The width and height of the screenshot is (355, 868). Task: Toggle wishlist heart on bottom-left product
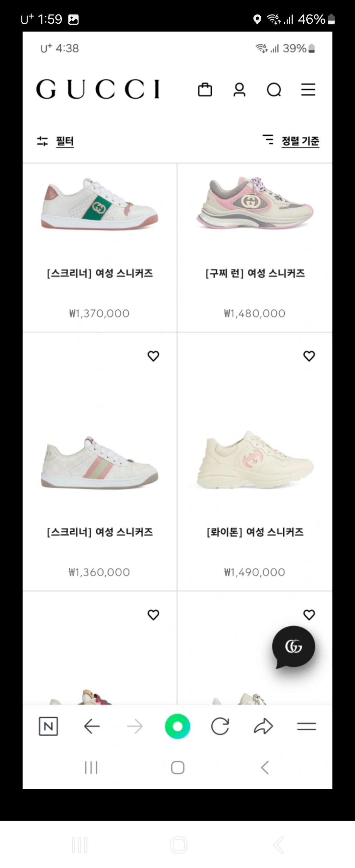[x=153, y=615]
